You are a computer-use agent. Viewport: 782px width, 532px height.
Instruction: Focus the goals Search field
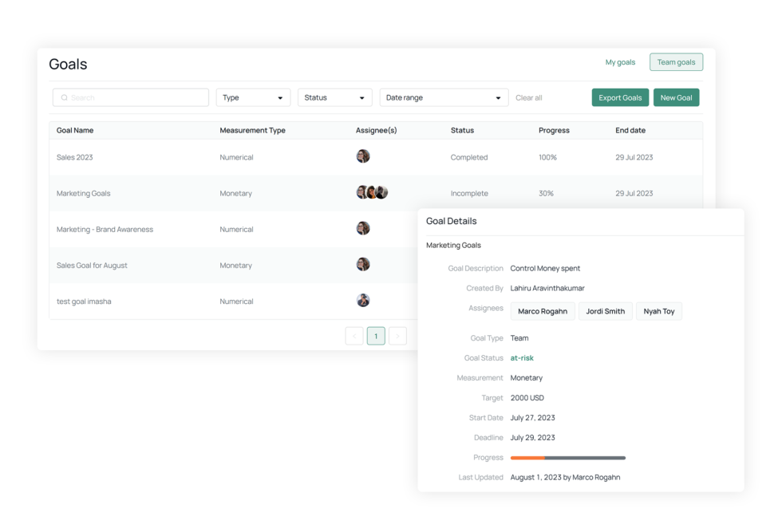point(131,98)
